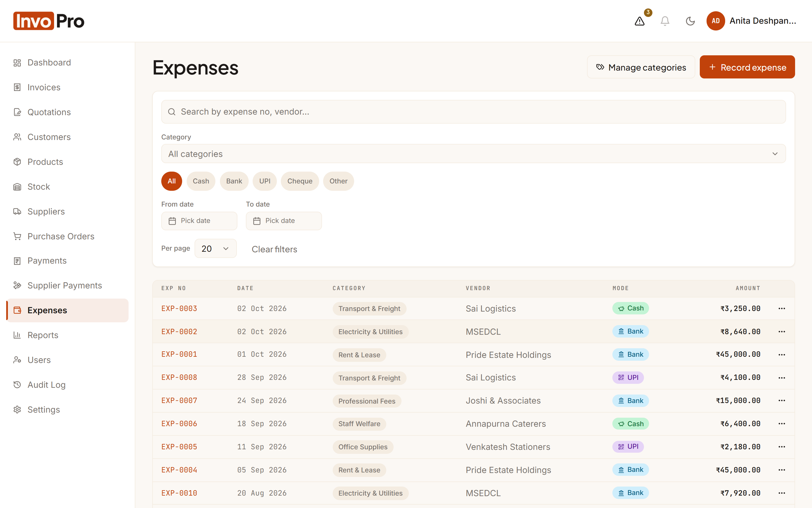Screen dimensions: 812x508
Task: Open the From date picker
Action: pos(199,221)
